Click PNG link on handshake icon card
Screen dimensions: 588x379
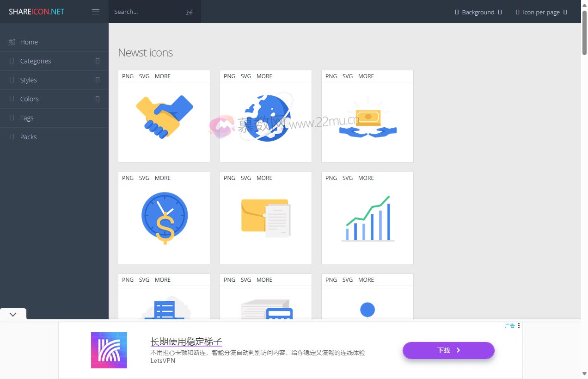pos(128,76)
